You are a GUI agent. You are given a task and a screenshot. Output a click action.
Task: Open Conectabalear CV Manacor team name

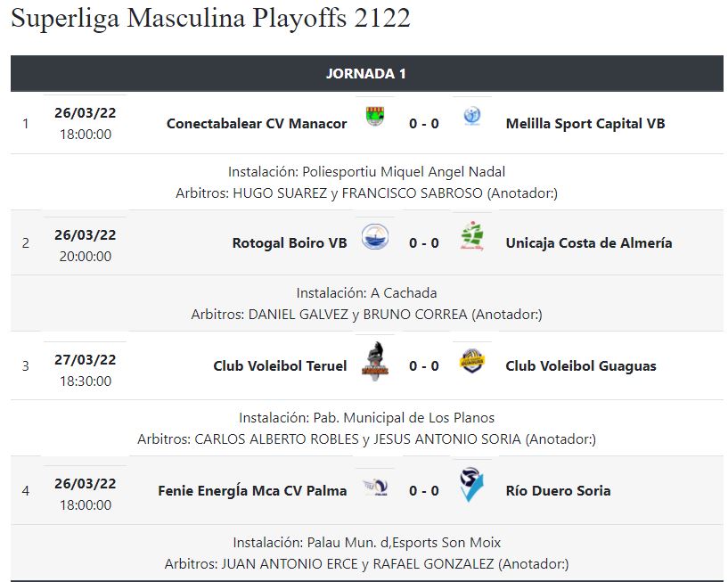[257, 124]
